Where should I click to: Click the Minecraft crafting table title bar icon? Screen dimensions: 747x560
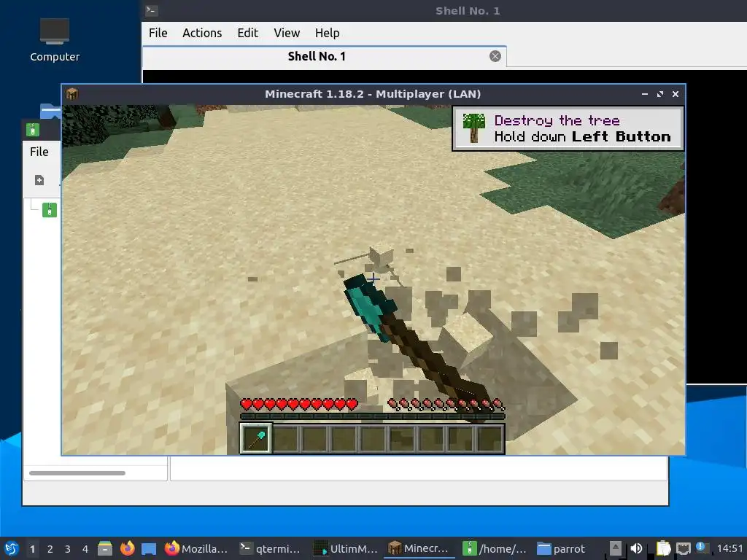click(x=72, y=94)
